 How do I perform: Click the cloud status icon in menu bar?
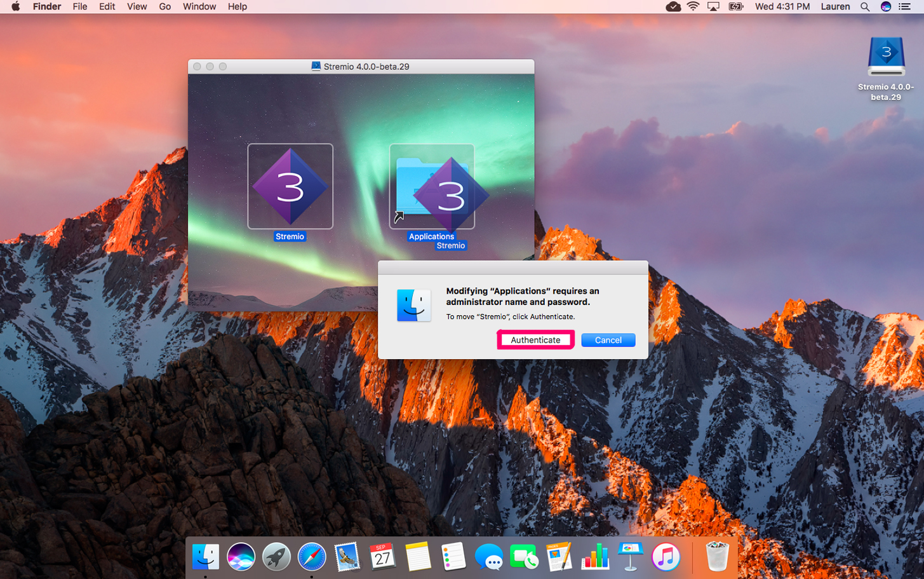[673, 6]
